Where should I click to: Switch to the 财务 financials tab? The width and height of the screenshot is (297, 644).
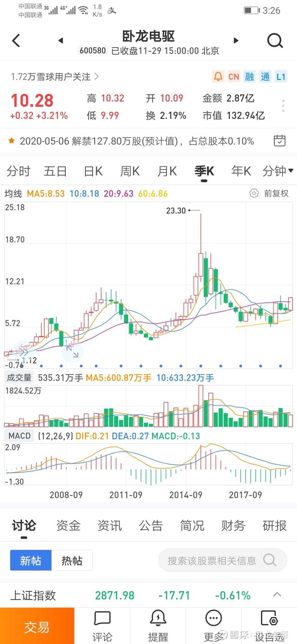[233, 525]
